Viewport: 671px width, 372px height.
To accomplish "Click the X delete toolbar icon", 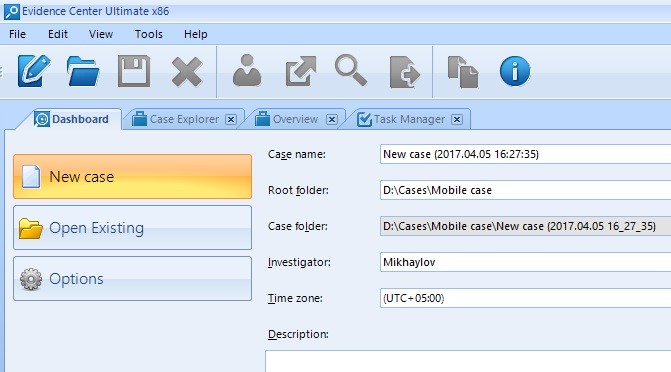I will 187,72.
